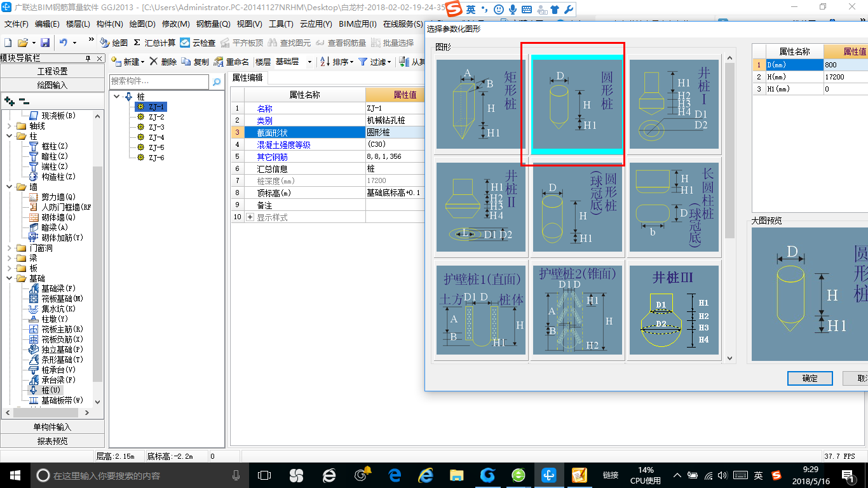Click 删除 delete in component toolbar
The image size is (868, 488).
(x=163, y=62)
